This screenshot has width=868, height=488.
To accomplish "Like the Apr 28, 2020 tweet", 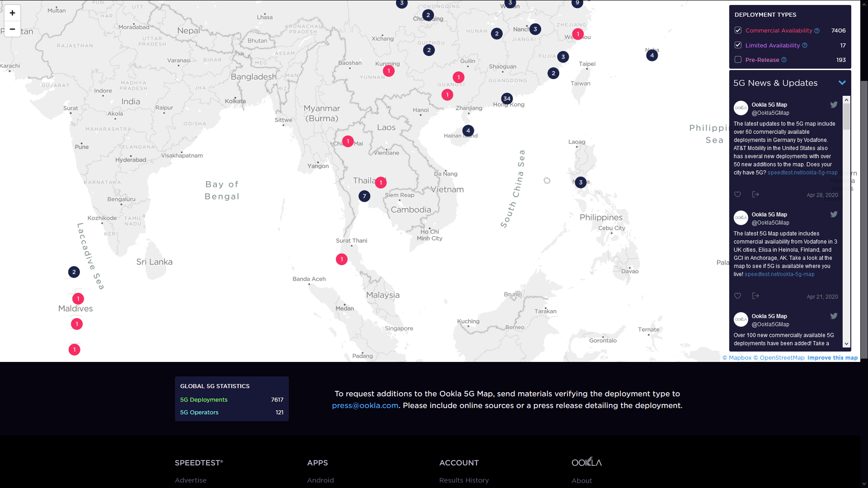I will [738, 194].
